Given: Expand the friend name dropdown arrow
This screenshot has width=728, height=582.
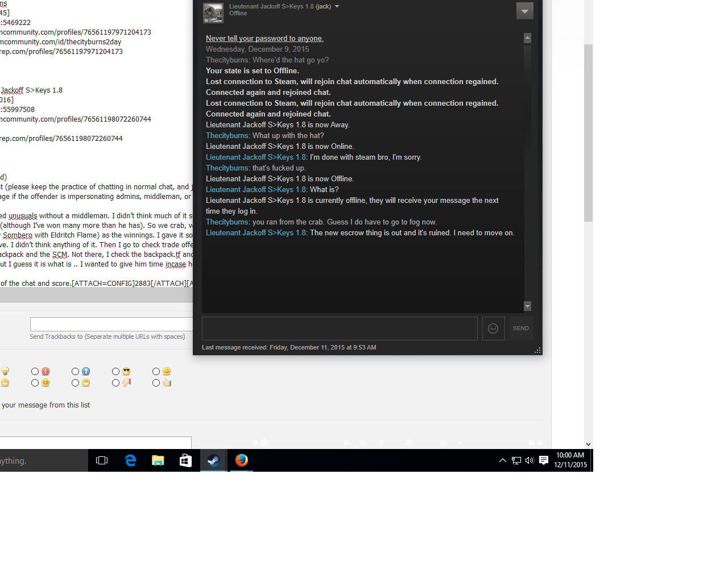Looking at the screenshot, I should (x=337, y=7).
